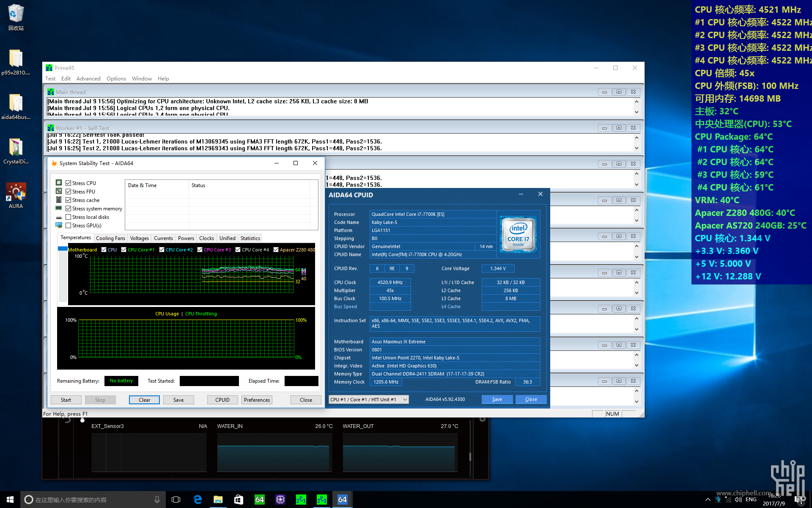812x508 pixels.
Task: Click the Start button in Stability Test
Action: click(x=66, y=400)
